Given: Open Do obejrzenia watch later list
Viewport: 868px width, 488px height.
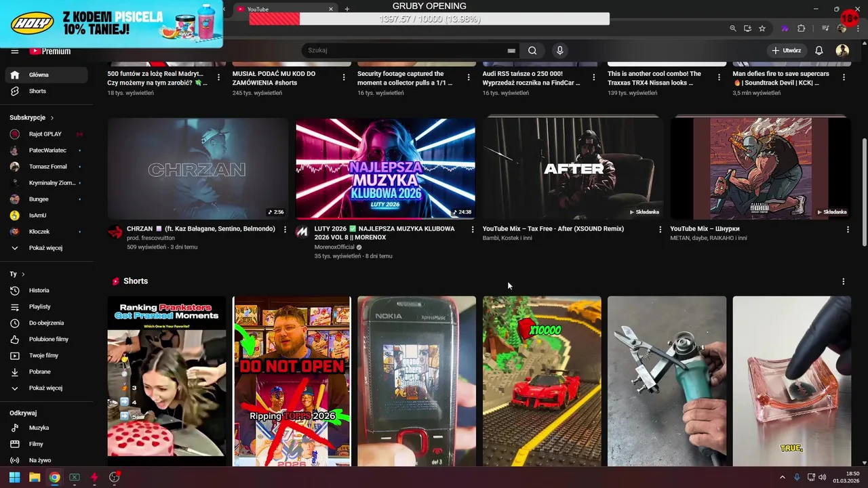Looking at the screenshot, I should point(46,323).
